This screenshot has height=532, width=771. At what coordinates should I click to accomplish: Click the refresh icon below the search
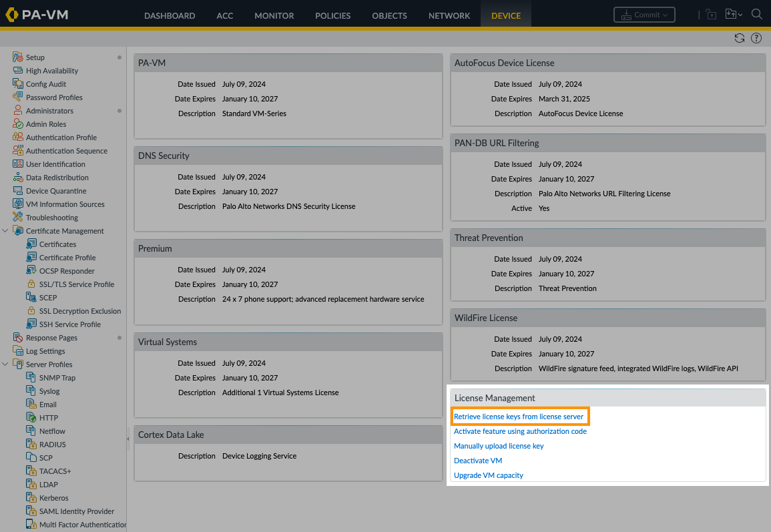739,38
